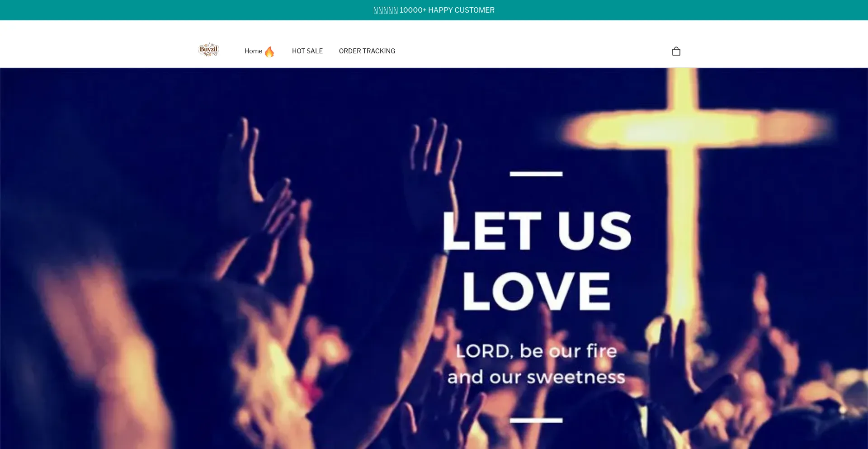Click the star rating glyphs in announcement bar
The image size is (868, 449).
coord(385,10)
